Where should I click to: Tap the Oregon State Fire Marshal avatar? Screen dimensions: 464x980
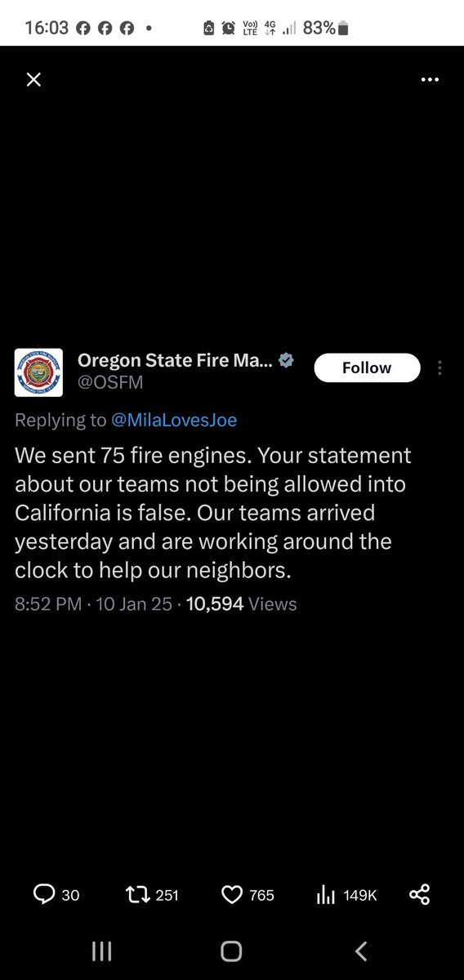tap(38, 372)
